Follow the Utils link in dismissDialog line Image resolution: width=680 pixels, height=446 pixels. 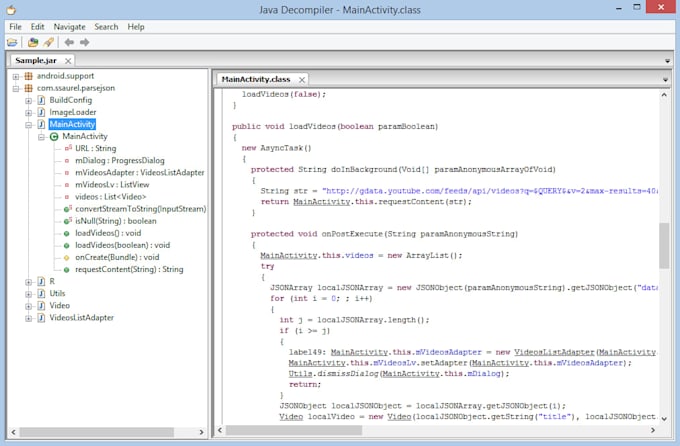click(x=300, y=374)
